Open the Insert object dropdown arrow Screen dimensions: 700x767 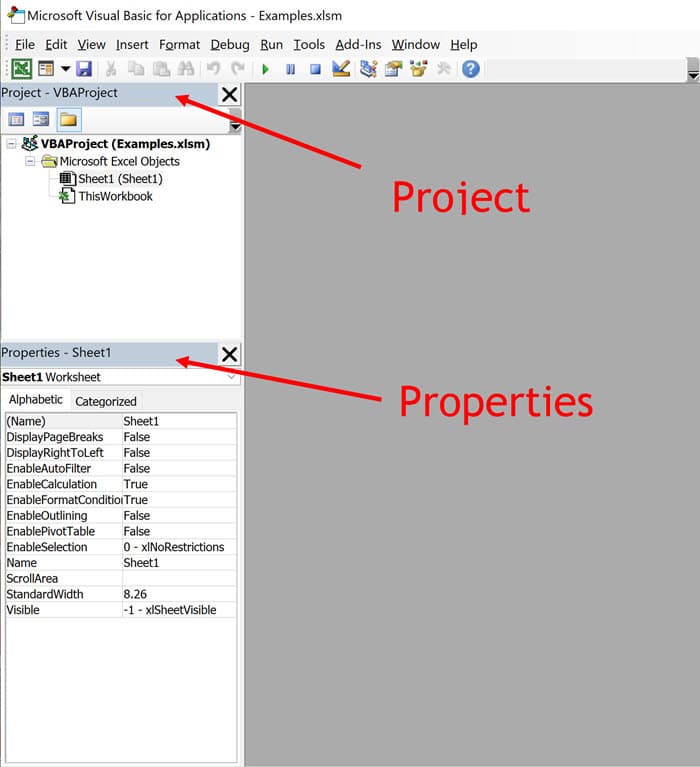point(65,69)
